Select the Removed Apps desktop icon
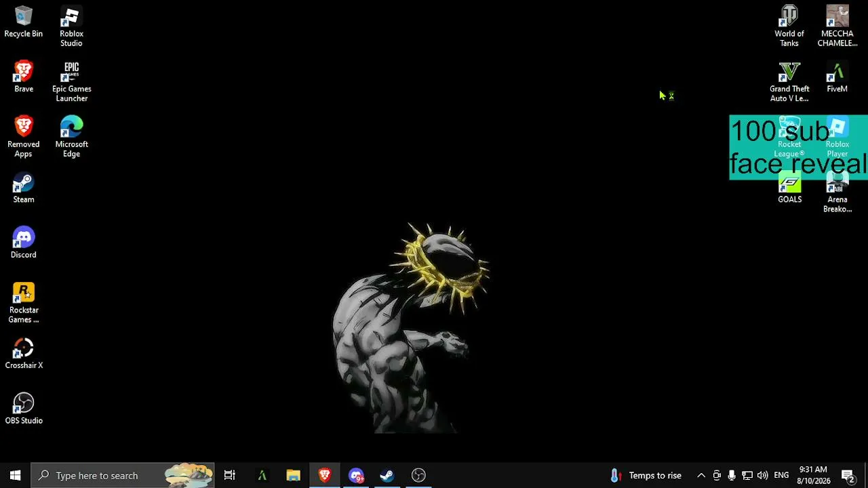This screenshot has width=868, height=488. [24, 138]
